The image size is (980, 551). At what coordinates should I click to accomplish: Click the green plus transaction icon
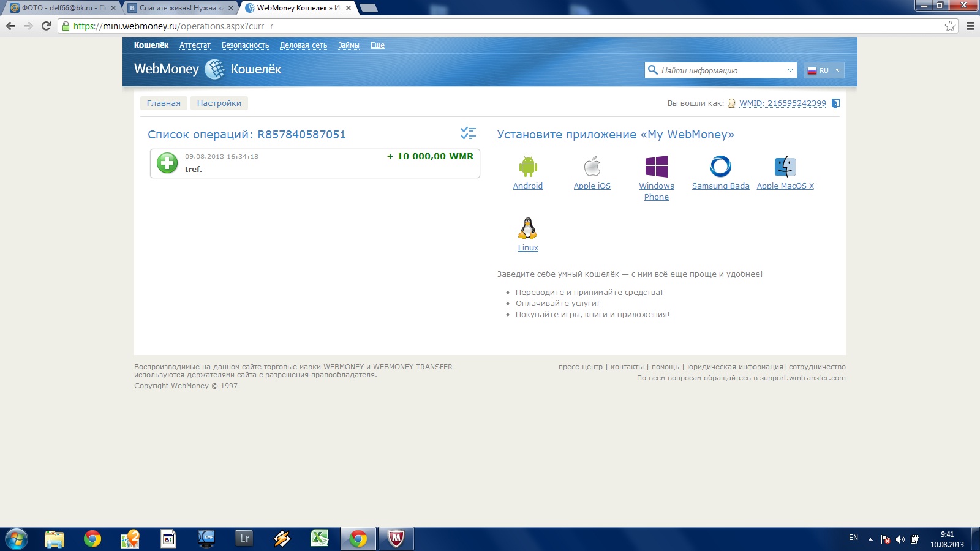coord(167,163)
